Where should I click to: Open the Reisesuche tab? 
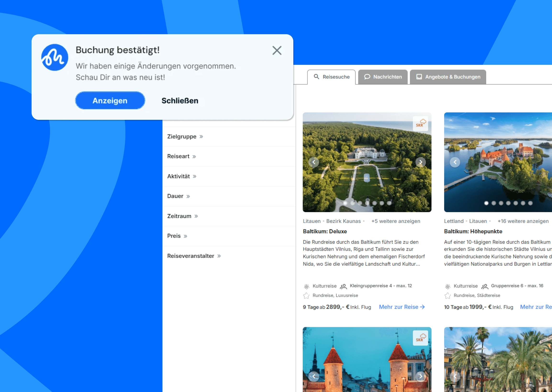coord(331,77)
